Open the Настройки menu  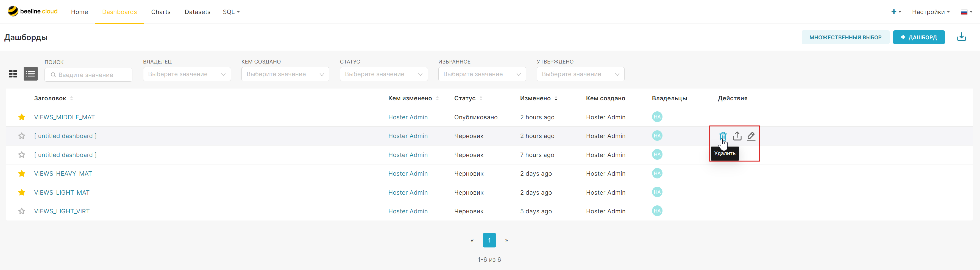pos(931,12)
